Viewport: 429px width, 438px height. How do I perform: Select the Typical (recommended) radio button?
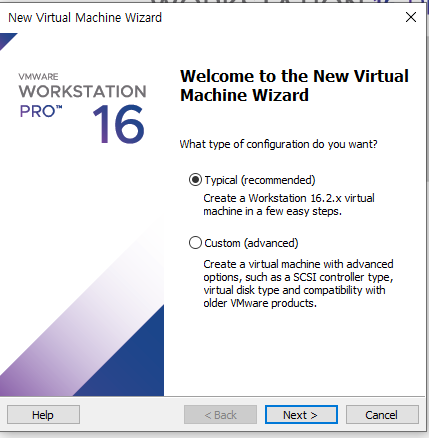pos(195,180)
